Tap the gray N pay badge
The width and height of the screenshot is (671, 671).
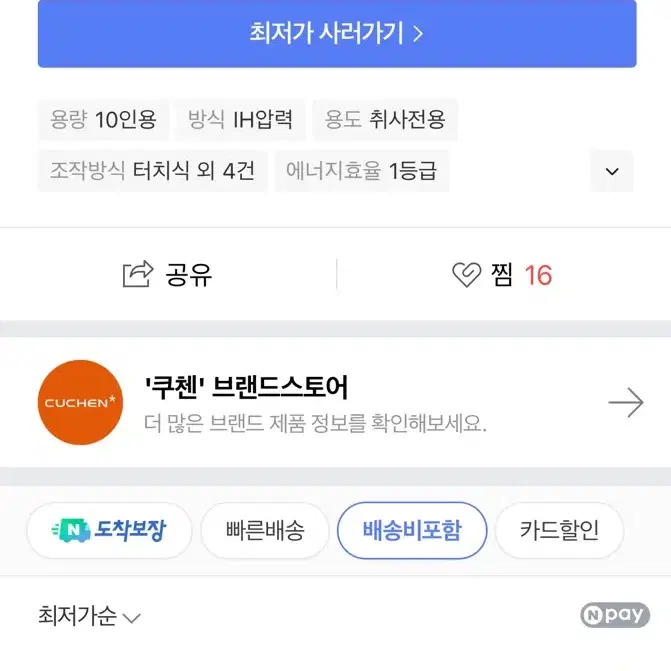(615, 615)
